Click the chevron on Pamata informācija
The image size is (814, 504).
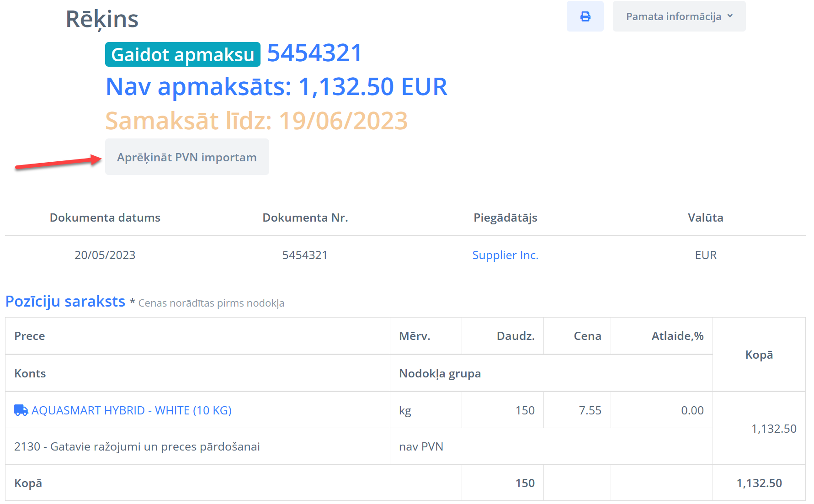(730, 16)
